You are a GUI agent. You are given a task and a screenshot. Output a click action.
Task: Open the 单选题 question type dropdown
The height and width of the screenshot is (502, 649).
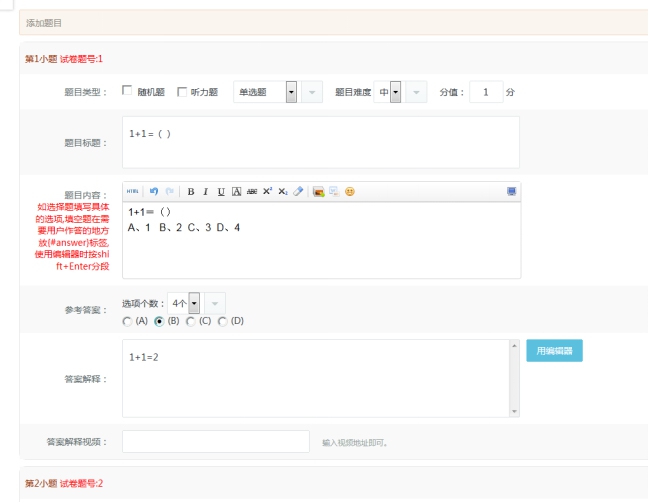pos(291,92)
